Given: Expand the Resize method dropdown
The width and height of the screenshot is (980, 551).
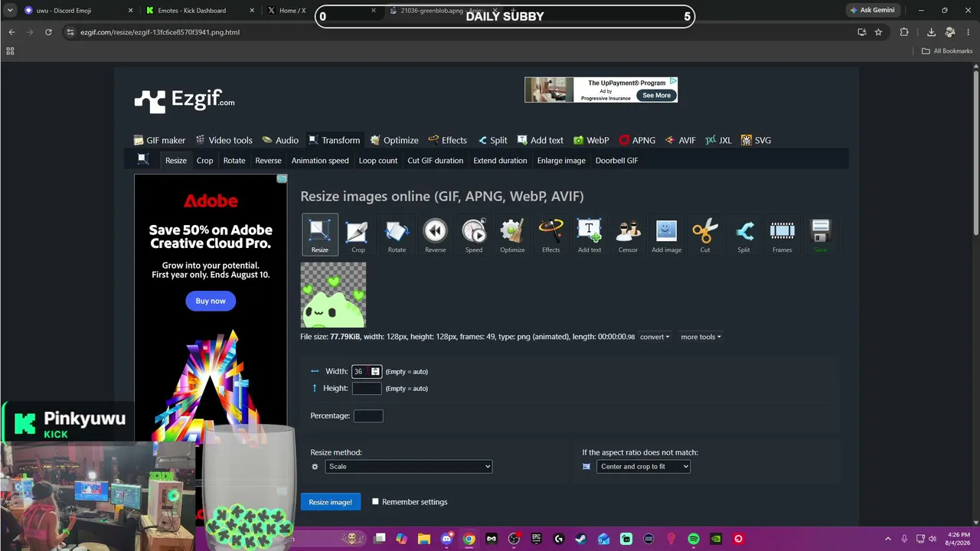Looking at the screenshot, I should (x=408, y=466).
